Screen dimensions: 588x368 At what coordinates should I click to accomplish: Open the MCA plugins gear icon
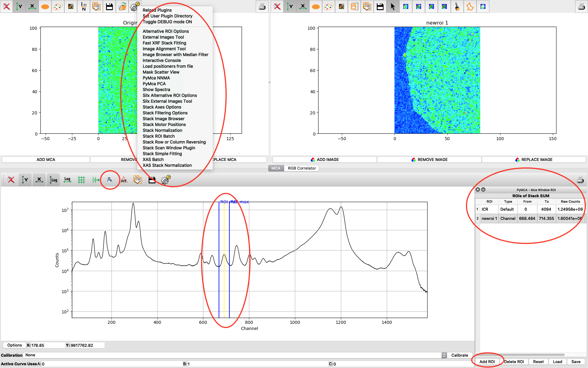166,180
